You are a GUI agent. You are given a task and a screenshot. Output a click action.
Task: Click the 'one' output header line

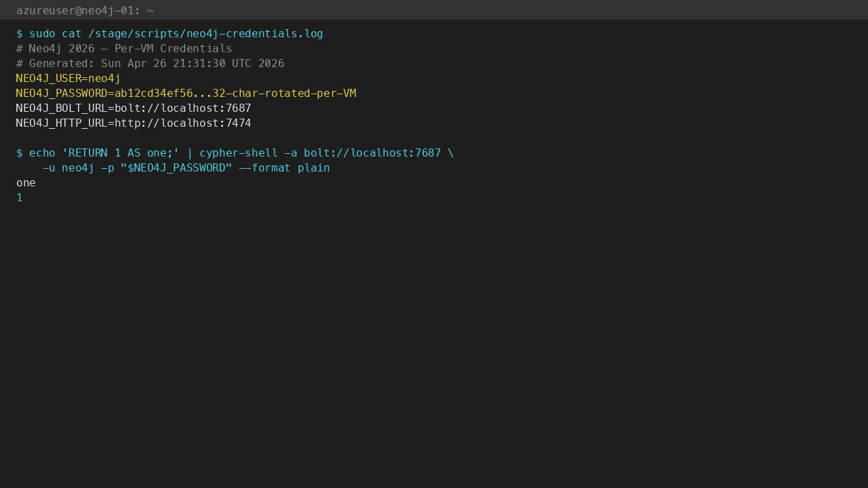point(26,183)
